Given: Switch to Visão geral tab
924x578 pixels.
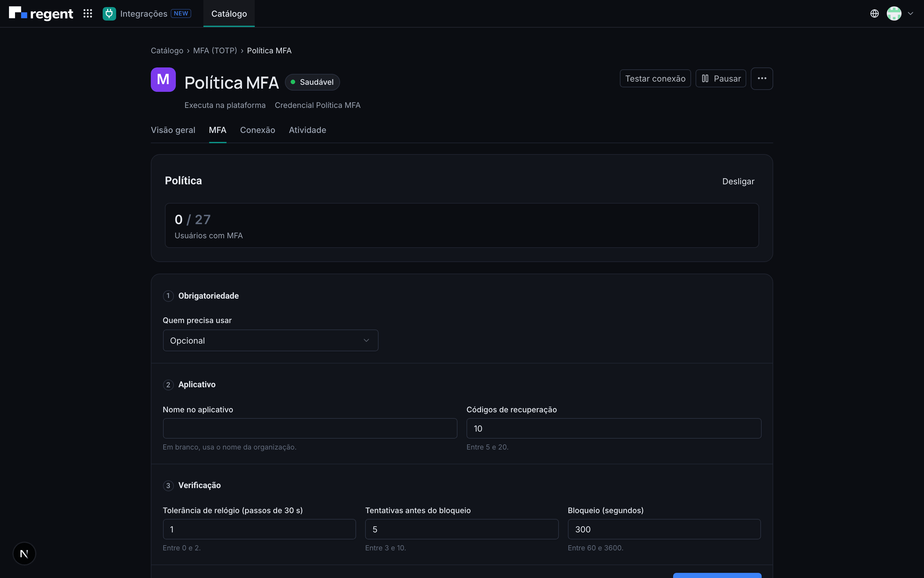Looking at the screenshot, I should 173,130.
